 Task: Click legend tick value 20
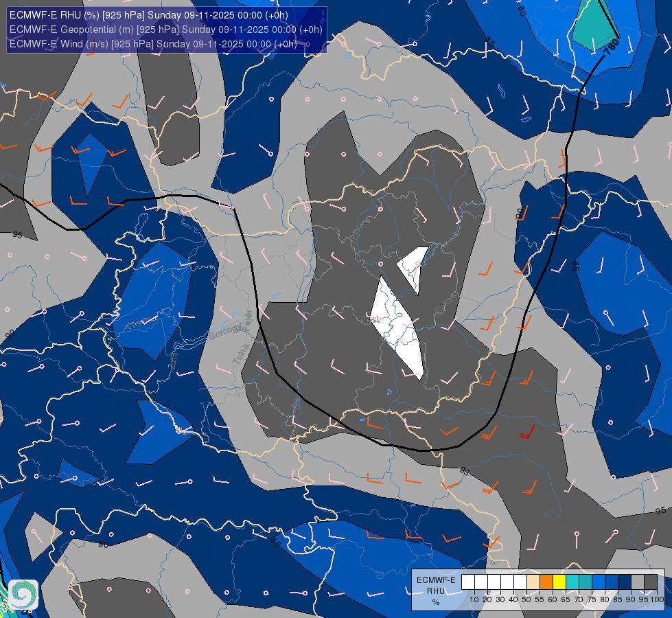point(487,599)
